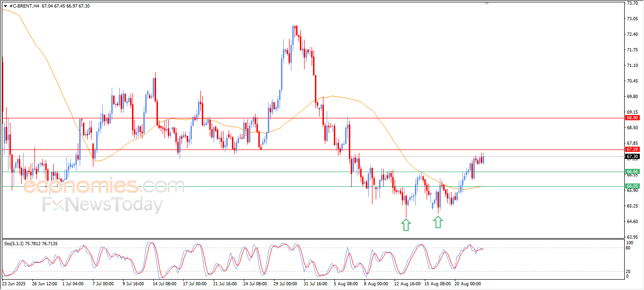Click the 31 Jul 16:00 time label

tap(315, 284)
